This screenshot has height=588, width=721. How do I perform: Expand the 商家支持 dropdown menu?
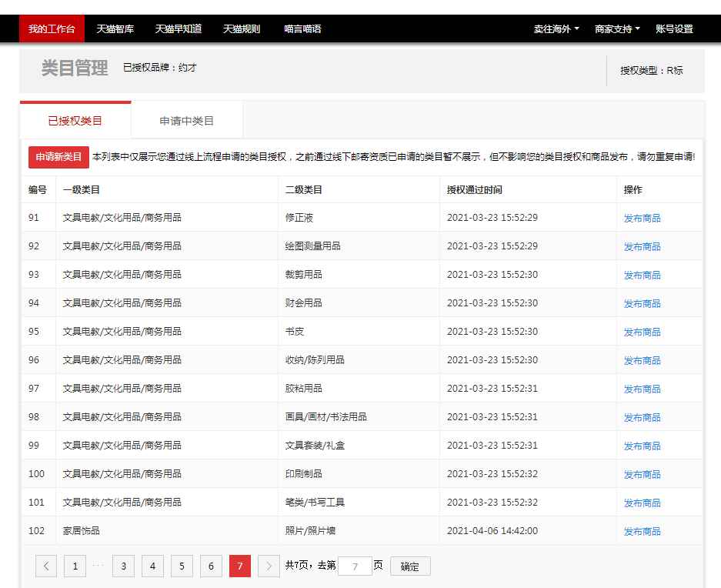coord(617,29)
